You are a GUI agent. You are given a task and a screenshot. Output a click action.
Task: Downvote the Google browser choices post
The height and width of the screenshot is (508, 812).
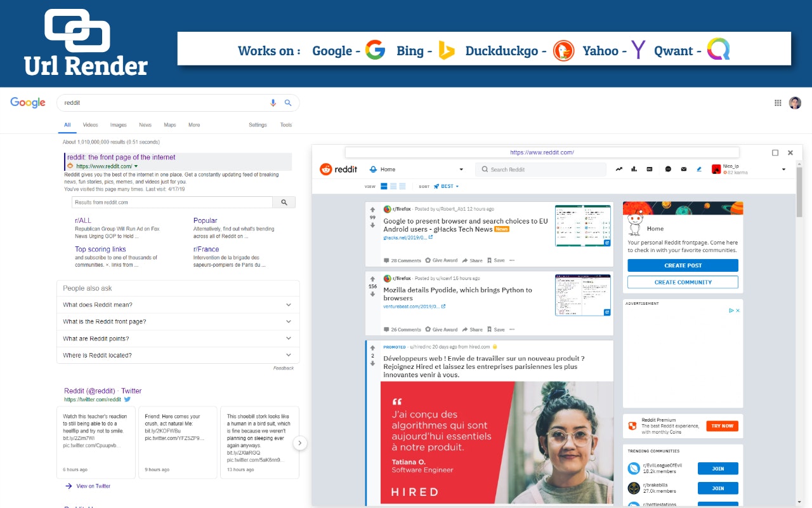coord(372,225)
